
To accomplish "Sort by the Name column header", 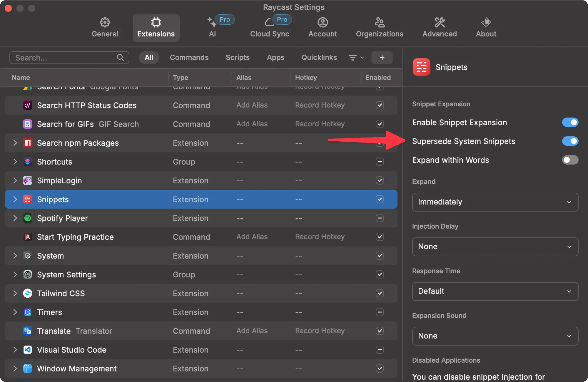I will (x=21, y=78).
